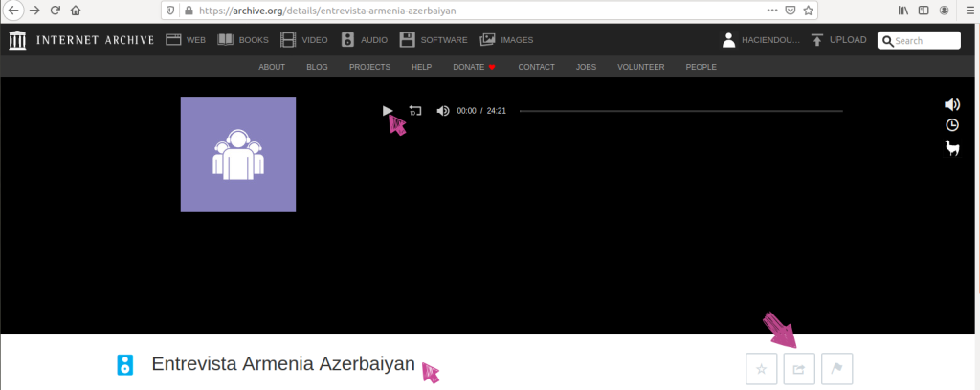Favorite this item with star button
The height and width of the screenshot is (390, 980).
[761, 369]
